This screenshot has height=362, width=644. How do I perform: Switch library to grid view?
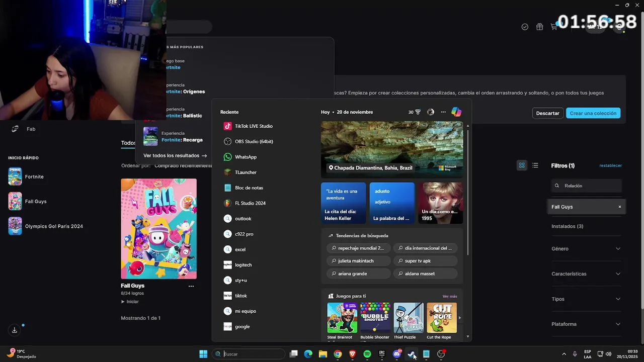click(522, 165)
